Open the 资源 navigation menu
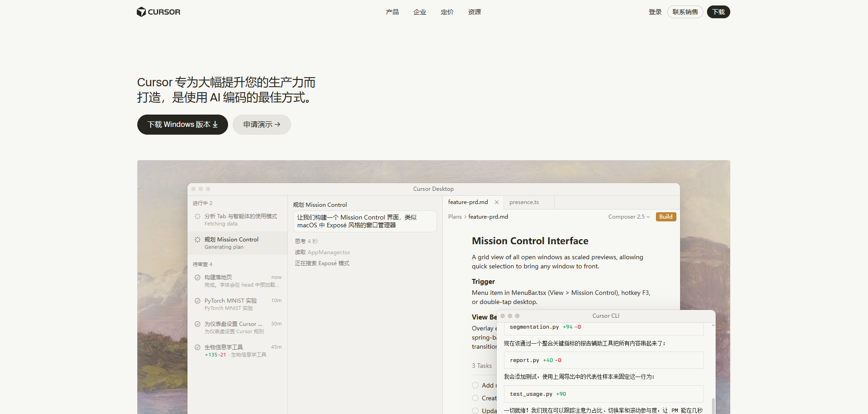 [x=474, y=12]
